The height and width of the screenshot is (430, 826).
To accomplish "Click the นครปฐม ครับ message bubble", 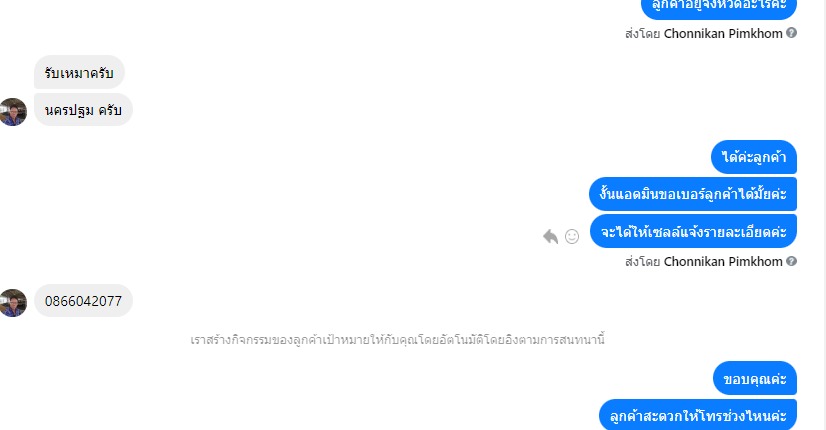I will click(x=83, y=110).
